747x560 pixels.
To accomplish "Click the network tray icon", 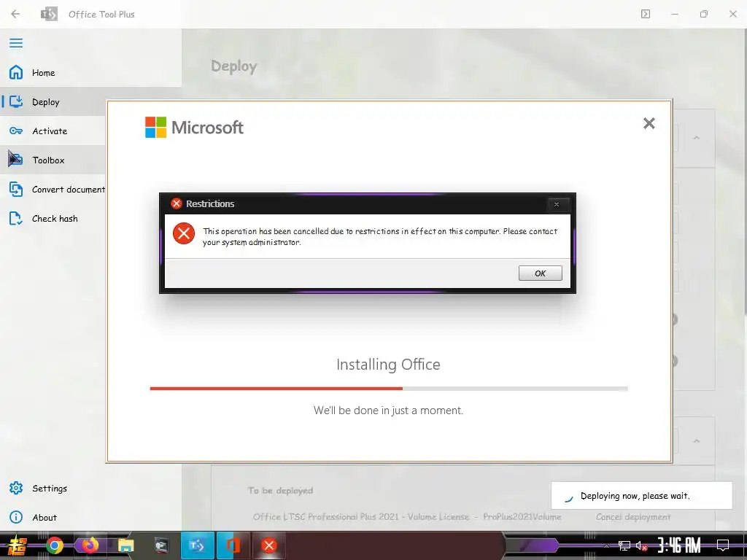I will 624,545.
